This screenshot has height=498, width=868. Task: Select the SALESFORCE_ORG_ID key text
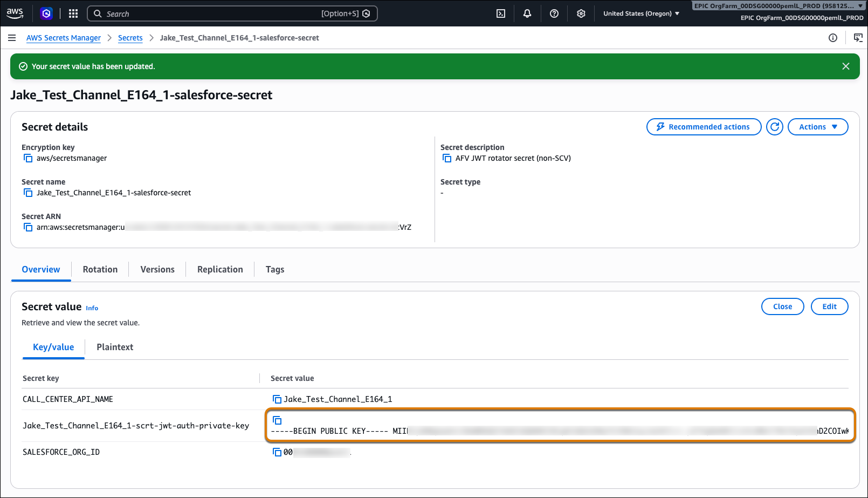pyautogui.click(x=61, y=452)
